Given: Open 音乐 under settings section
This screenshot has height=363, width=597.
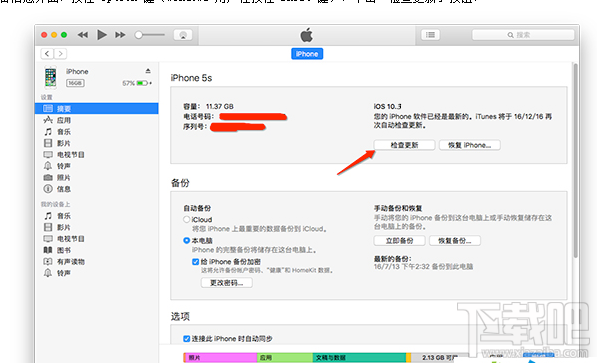Looking at the screenshot, I should [64, 132].
